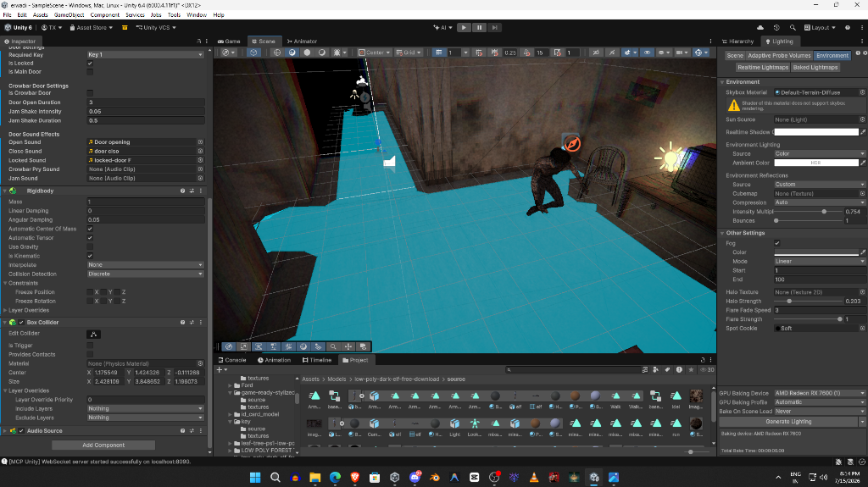
Task: Click Search by Label icon in Project
Action: [668, 369]
